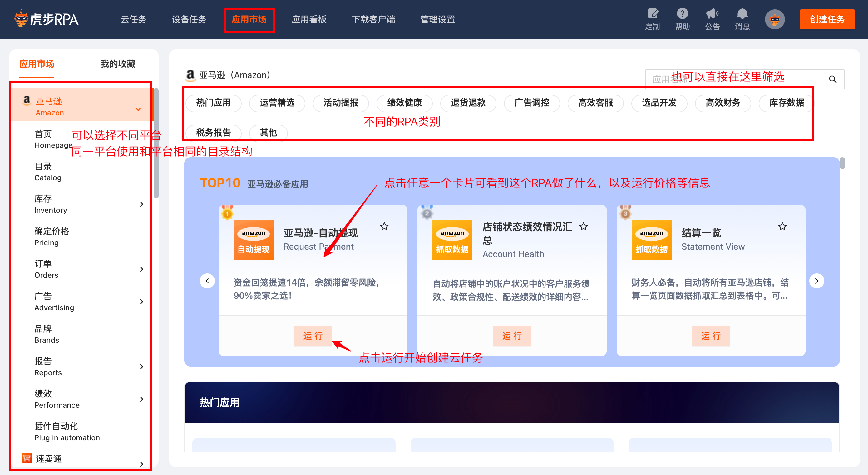Expand the 速卖通 platform section

(141, 464)
